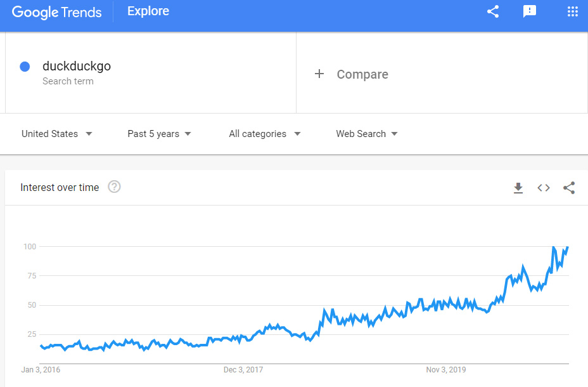Click the embed code icon
Image resolution: width=588 pixels, height=387 pixels.
pos(544,188)
